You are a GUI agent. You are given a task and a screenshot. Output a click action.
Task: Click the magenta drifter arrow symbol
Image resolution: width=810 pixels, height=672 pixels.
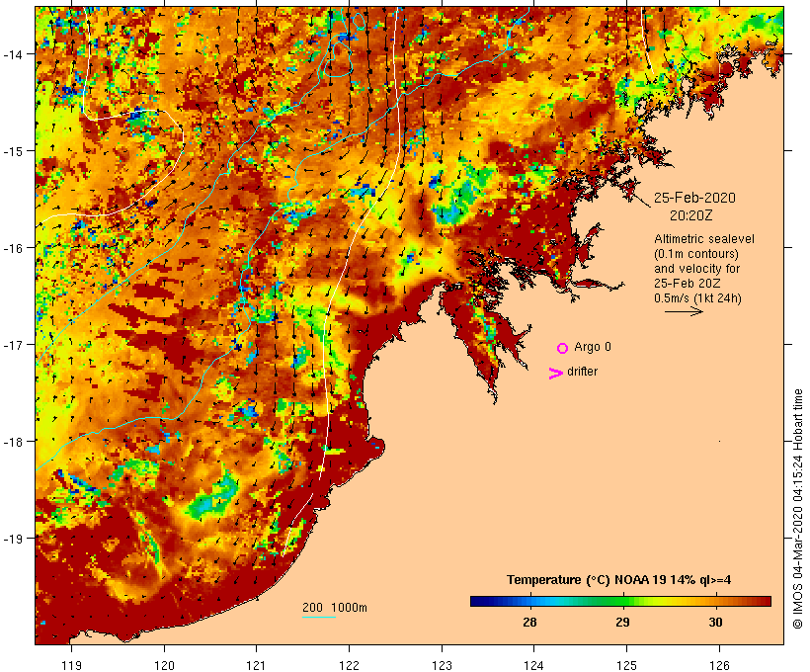tap(556, 374)
